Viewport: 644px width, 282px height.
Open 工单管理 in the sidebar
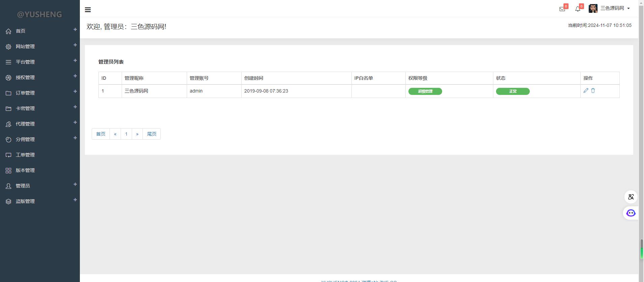[25, 155]
